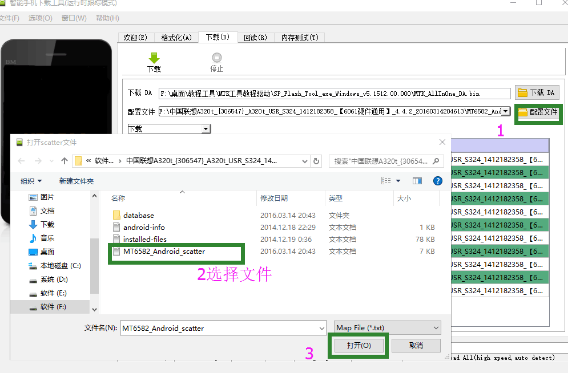Close the 打开scatter文件 dialog

click(x=442, y=142)
